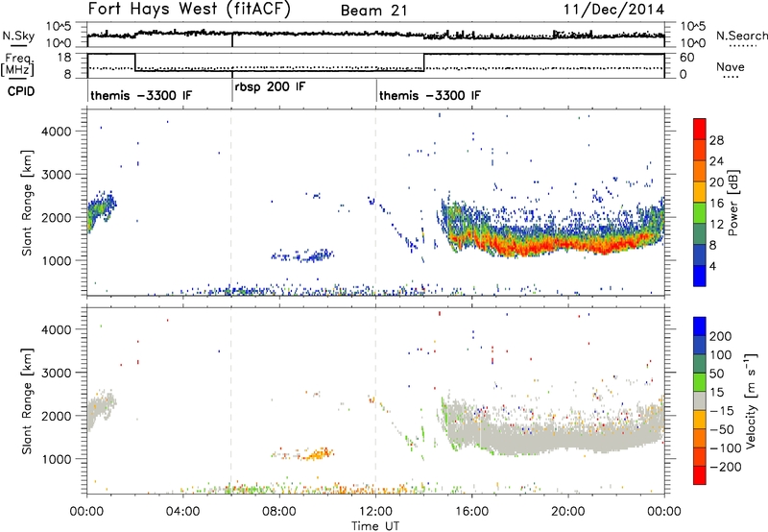
Task: Click the 'Nave' legend label
Action: pyautogui.click(x=731, y=66)
